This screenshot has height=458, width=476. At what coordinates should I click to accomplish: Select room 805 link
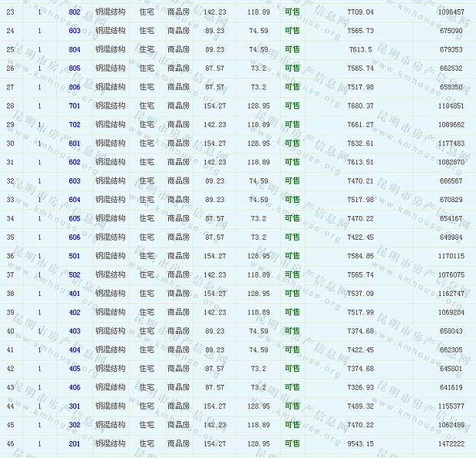[x=74, y=68]
